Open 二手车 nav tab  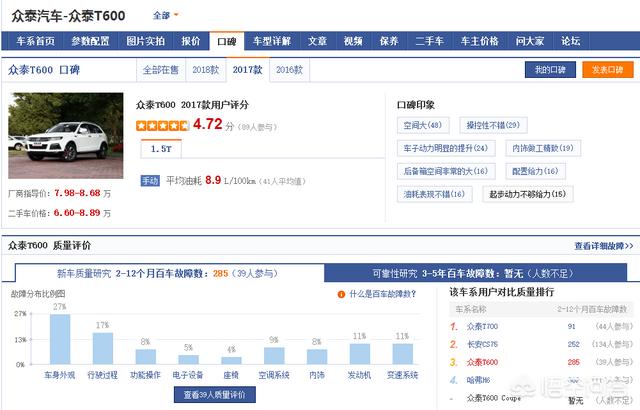point(429,41)
